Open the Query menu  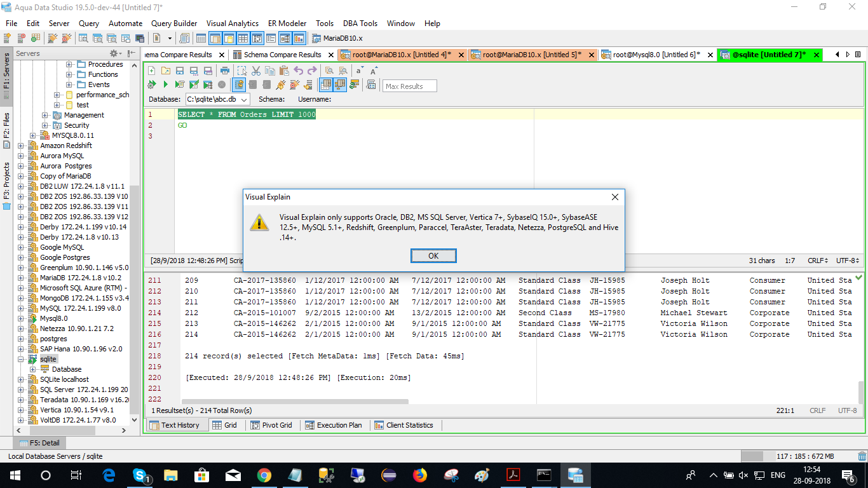(x=89, y=24)
